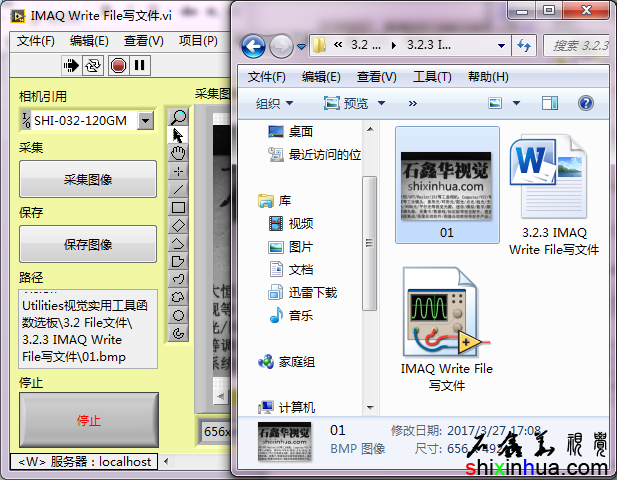Toggle the Explorer preview pane button
Image resolution: width=617 pixels, height=480 pixels.
click(x=549, y=103)
